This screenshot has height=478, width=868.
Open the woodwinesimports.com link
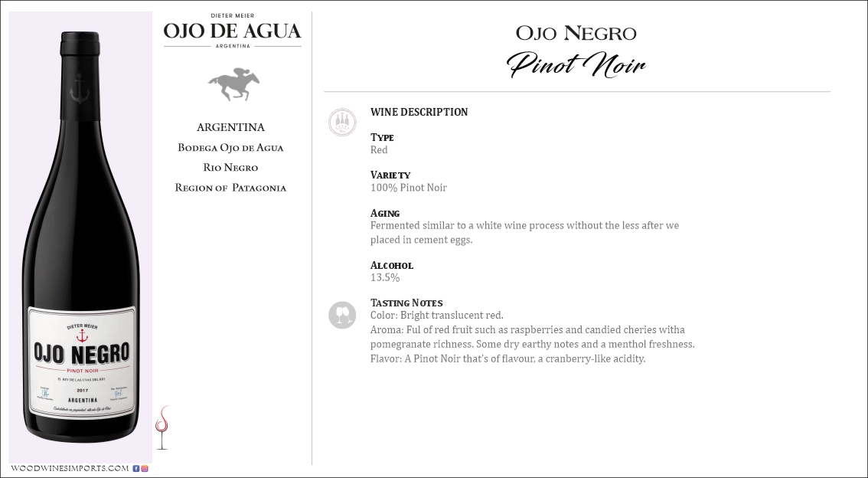(70, 468)
